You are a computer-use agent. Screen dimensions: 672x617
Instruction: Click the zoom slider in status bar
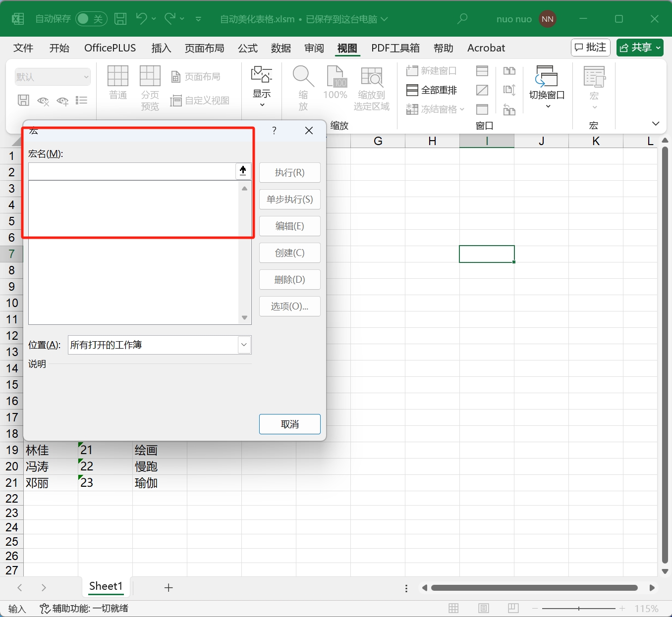click(x=578, y=608)
